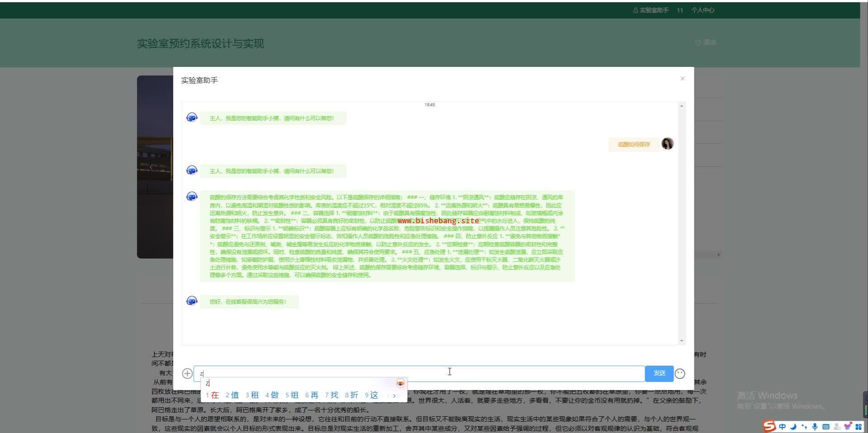
Task: Choose IME candidate 8 折
Action: (351, 395)
